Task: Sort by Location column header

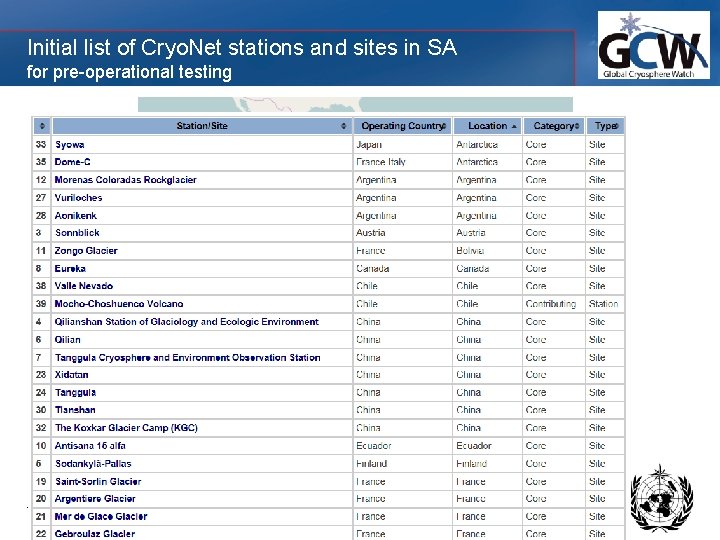Action: (x=488, y=126)
